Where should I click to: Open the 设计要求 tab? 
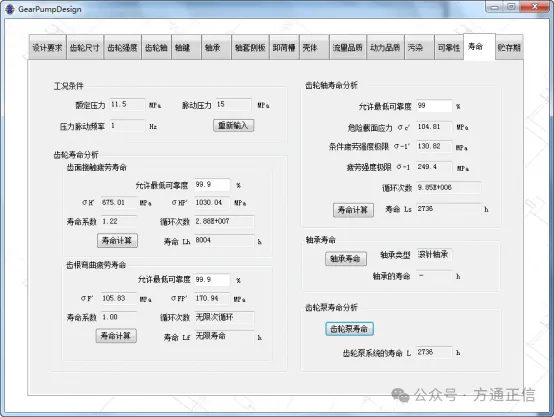pos(47,47)
